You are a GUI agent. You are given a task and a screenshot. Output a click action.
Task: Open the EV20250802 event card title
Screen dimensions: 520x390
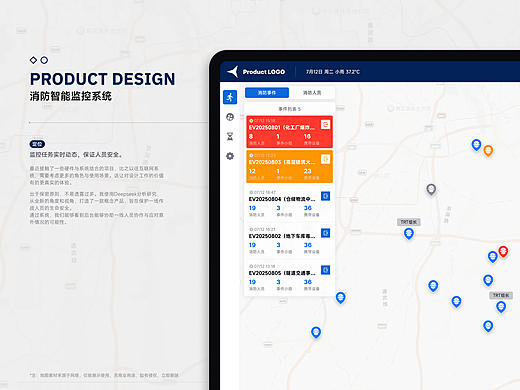tap(282, 236)
